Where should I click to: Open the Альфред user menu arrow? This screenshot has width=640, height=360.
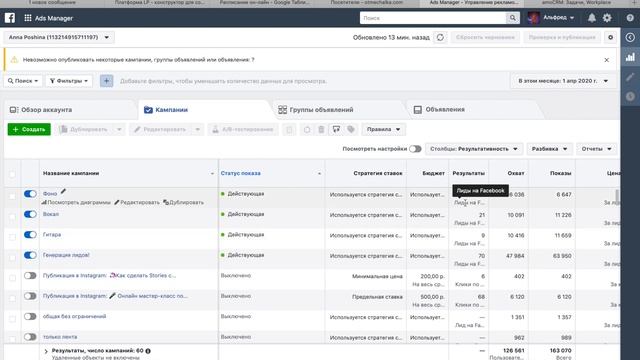click(572, 18)
